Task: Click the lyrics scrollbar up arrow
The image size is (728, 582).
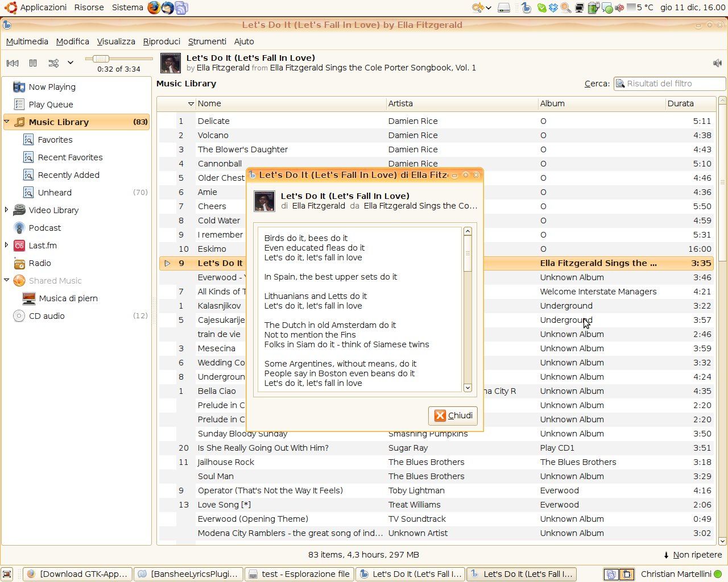Action: coord(468,231)
